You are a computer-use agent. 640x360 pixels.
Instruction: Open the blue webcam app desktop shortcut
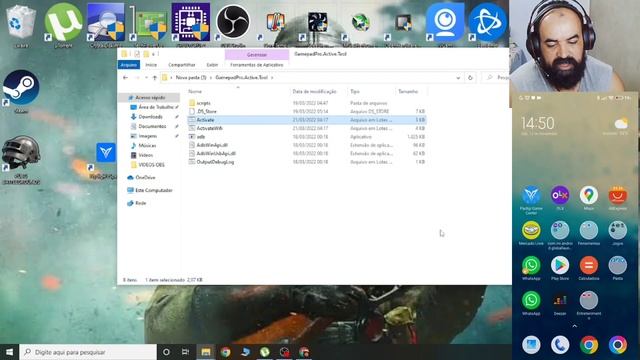tap(445, 23)
